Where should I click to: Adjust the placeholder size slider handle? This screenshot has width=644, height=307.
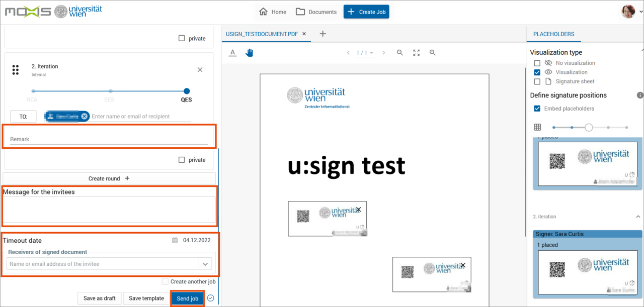pyautogui.click(x=589, y=128)
